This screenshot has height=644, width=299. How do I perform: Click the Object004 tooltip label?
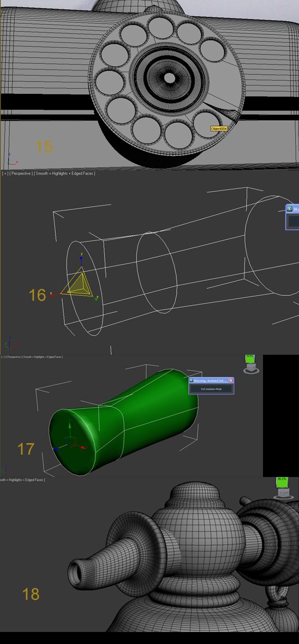[219, 129]
